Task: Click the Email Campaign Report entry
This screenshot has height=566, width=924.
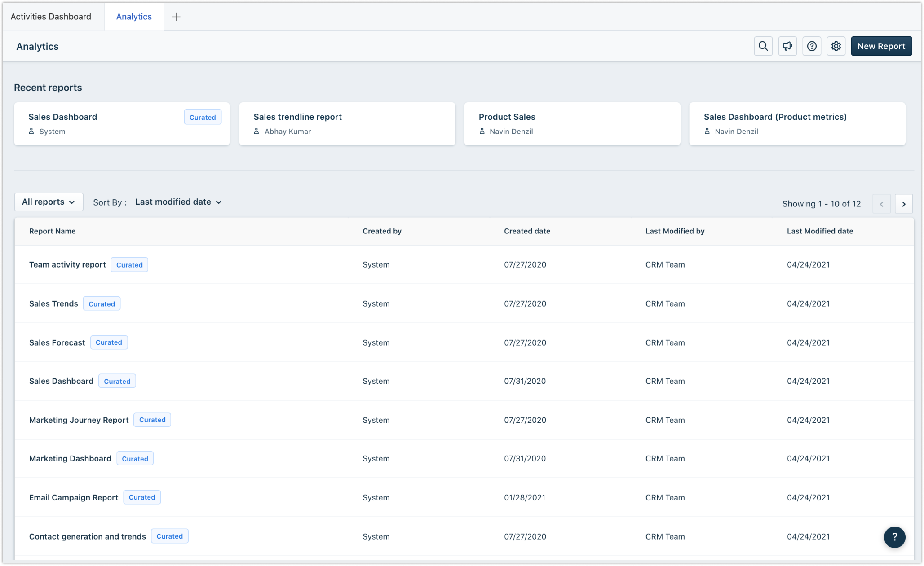Action: click(x=74, y=497)
